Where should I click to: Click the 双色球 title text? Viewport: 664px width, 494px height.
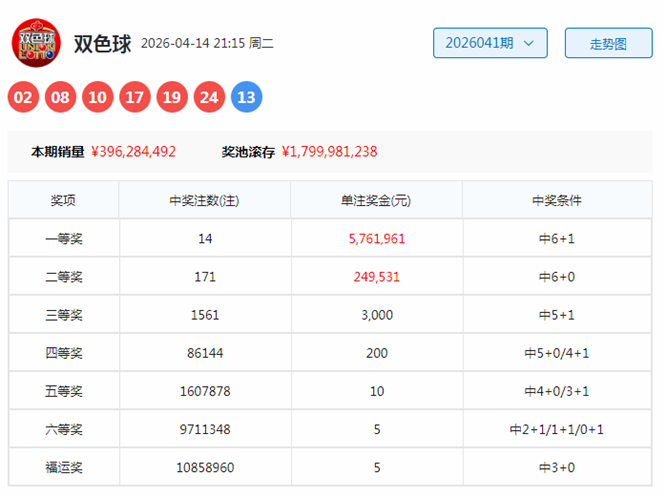point(102,44)
